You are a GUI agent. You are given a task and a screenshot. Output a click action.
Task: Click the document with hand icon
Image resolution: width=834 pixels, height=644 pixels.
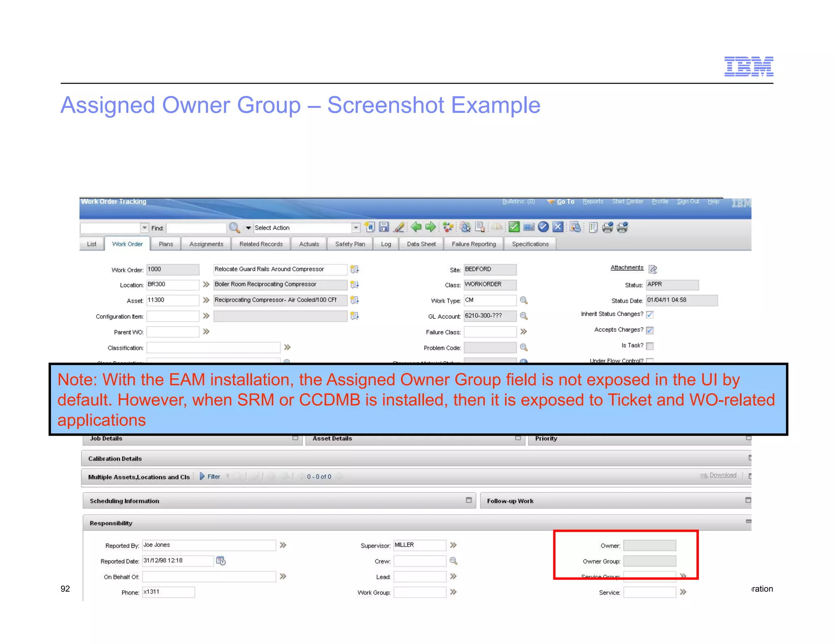point(480,227)
